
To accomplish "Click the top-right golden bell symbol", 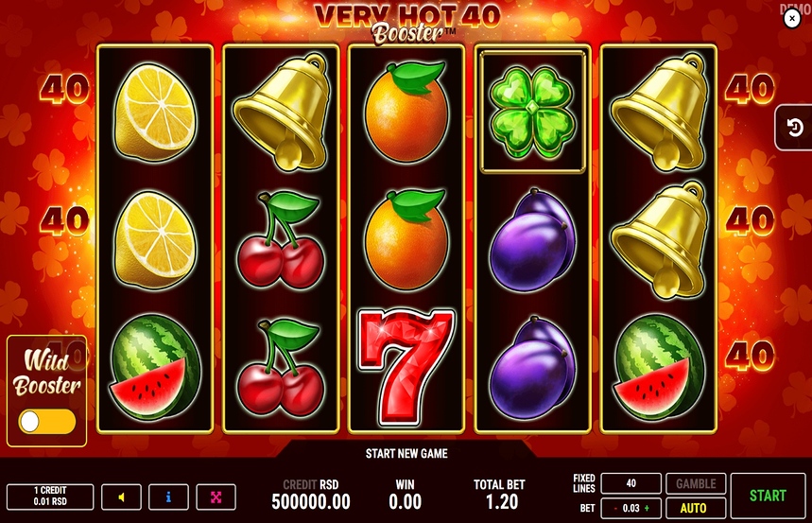I will [x=659, y=112].
